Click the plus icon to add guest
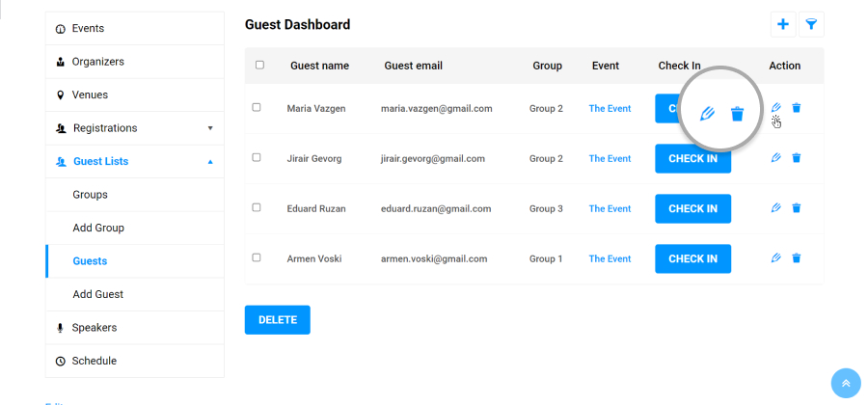Viewport: 868px width, 405px height. click(x=783, y=24)
